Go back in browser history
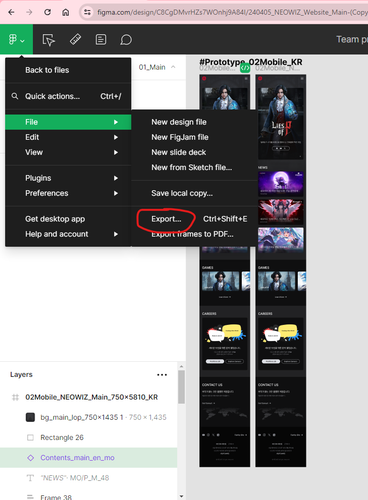 pos(11,12)
